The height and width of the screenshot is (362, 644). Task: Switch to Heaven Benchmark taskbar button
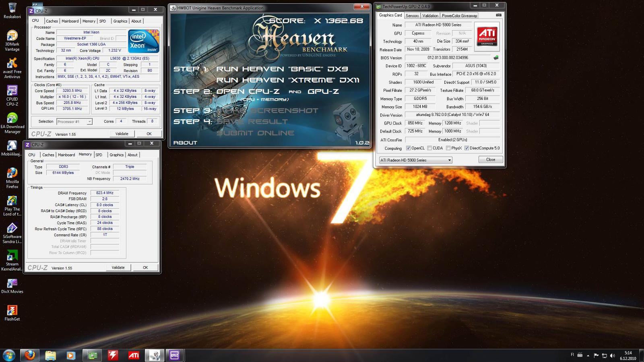[x=155, y=355]
